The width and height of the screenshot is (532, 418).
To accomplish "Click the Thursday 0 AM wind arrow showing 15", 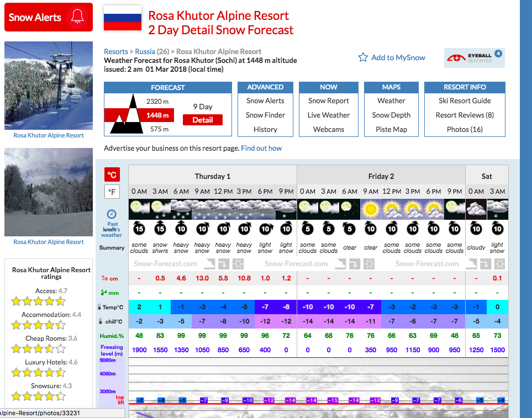I will [x=139, y=229].
